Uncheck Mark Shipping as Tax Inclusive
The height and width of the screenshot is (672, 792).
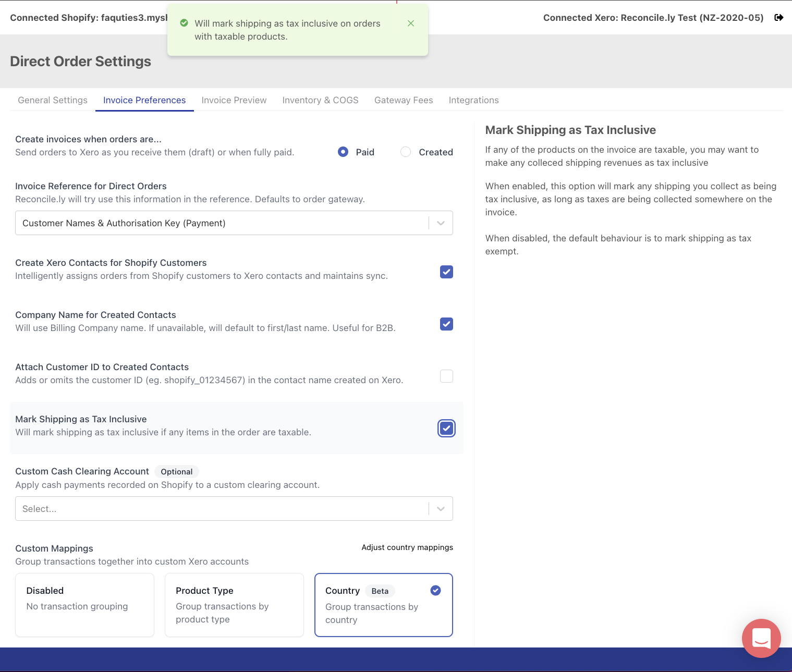[x=446, y=428]
